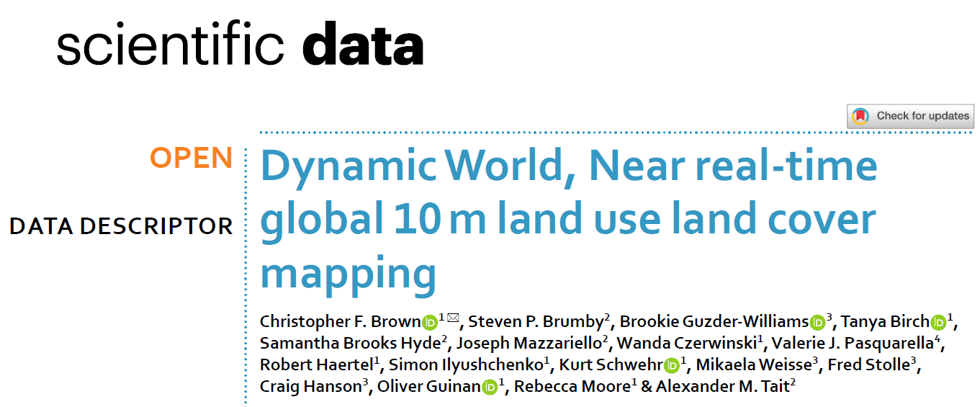Viewport: 980px width, 407px height.
Task: Select author name Rebecca Moore
Action: coord(572,387)
